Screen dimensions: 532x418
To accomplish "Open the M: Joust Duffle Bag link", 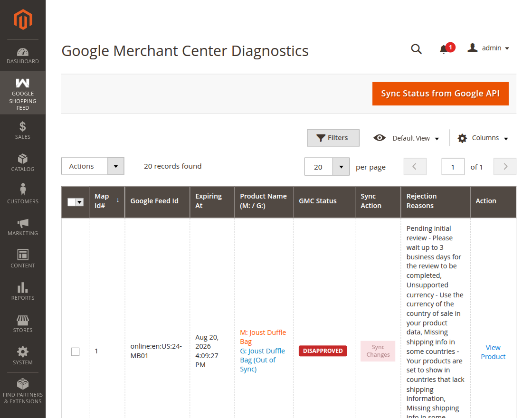I will tap(263, 337).
